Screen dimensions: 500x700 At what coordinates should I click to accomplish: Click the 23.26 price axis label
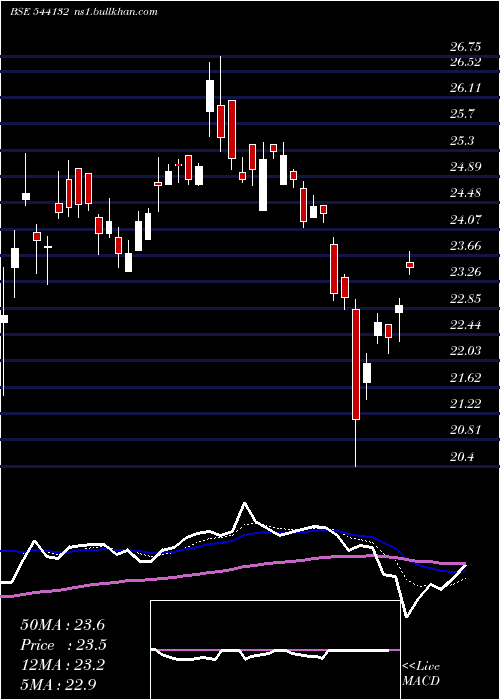pos(465,272)
